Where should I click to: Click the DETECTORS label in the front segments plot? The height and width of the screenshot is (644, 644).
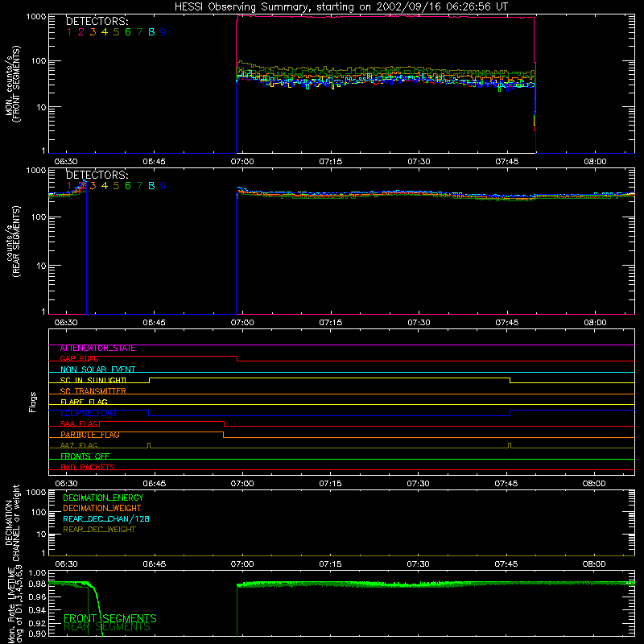point(97,21)
